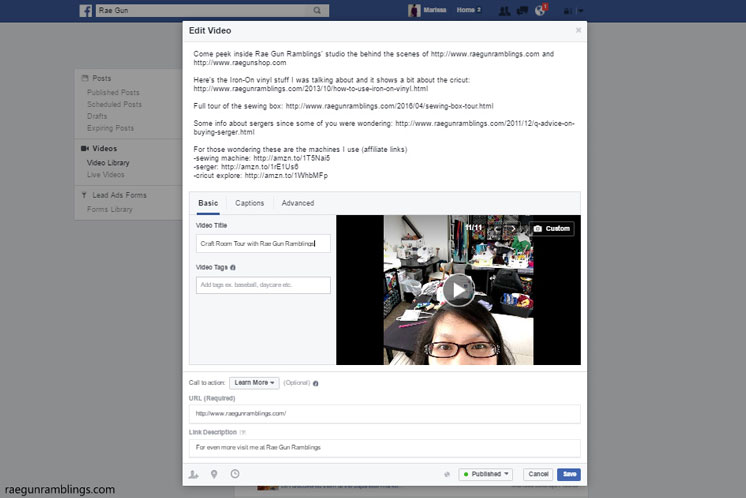Show previous video thumbnail arrow
The image size is (746, 498).
pyautogui.click(x=497, y=229)
